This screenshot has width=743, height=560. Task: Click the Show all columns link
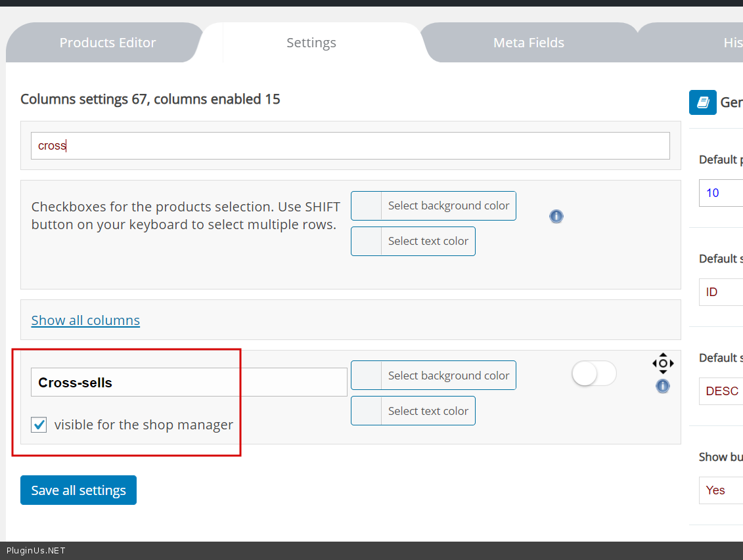pos(85,320)
